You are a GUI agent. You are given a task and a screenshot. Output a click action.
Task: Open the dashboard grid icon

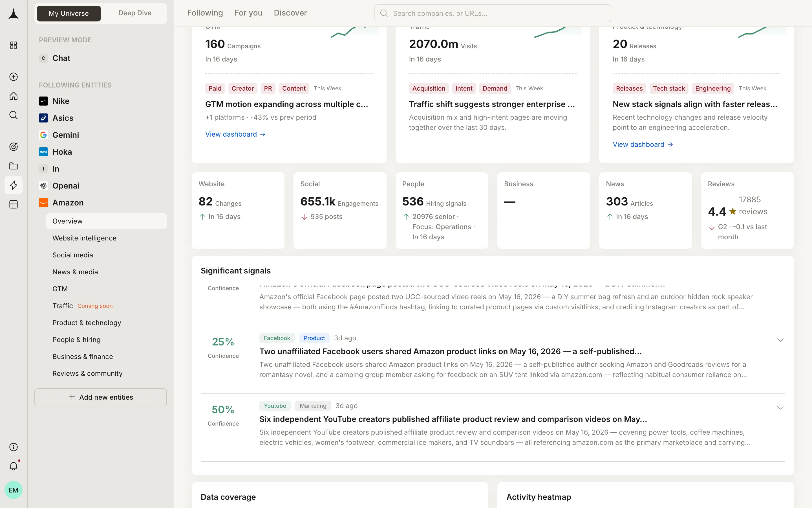point(14,45)
